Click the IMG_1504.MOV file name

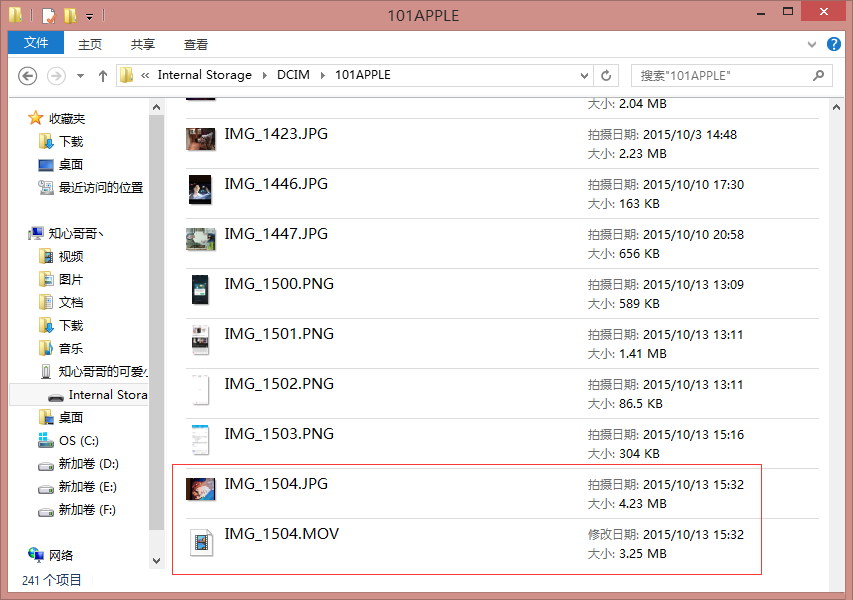coord(282,534)
